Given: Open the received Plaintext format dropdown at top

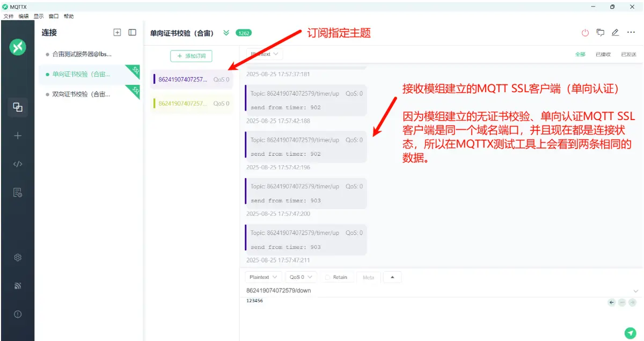Looking at the screenshot, I should 265,54.
